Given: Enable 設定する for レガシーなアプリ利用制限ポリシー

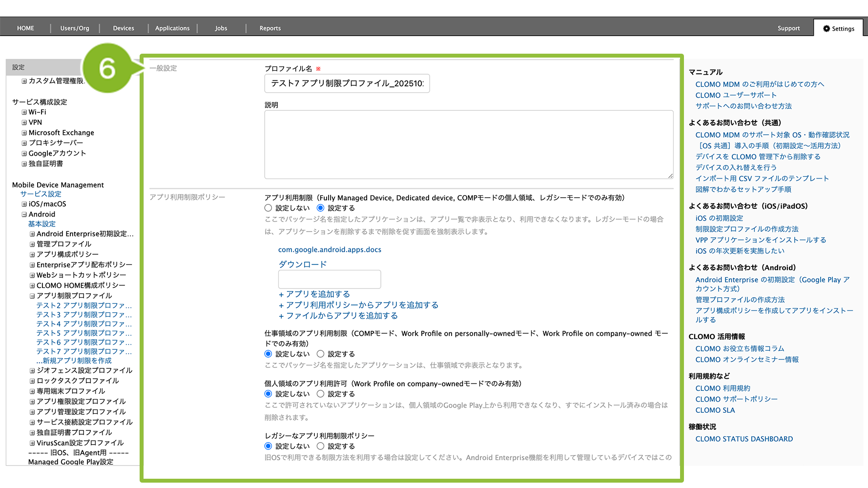Looking at the screenshot, I should pyautogui.click(x=321, y=446).
